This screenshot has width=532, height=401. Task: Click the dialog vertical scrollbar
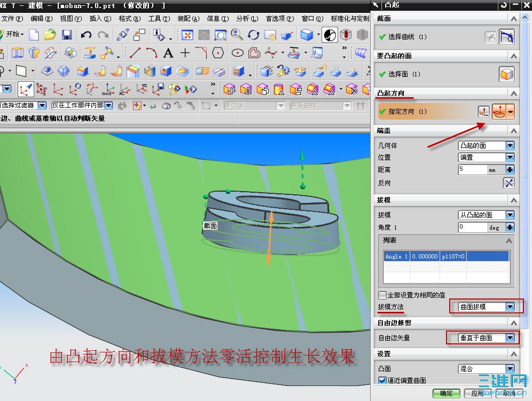click(x=525, y=176)
